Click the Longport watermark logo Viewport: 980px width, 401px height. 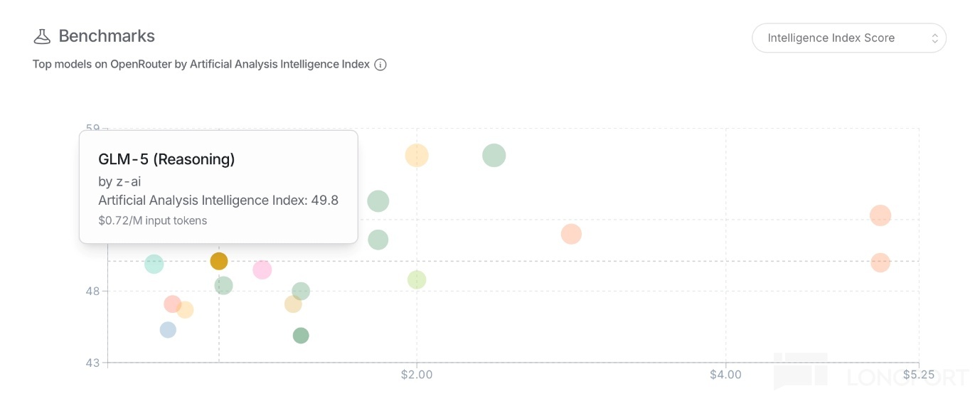(x=800, y=370)
